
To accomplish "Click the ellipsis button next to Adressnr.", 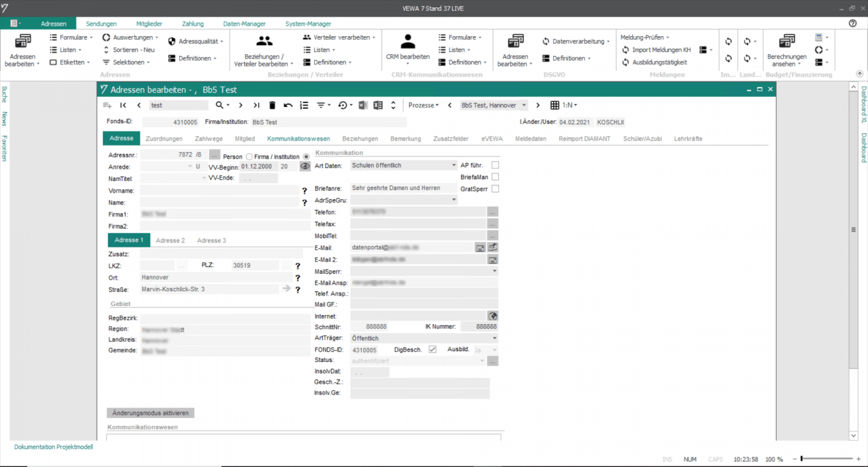I will click(x=215, y=154).
